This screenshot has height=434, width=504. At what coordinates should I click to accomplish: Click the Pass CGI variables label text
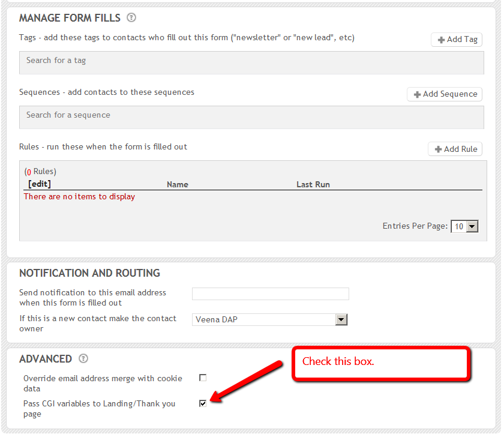tap(99, 408)
